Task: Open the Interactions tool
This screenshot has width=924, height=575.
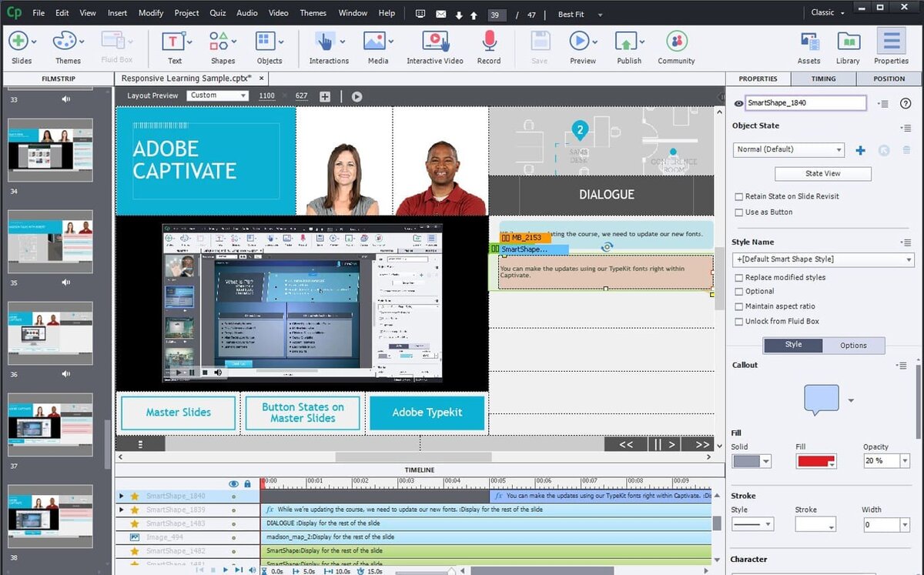Action: [325, 42]
